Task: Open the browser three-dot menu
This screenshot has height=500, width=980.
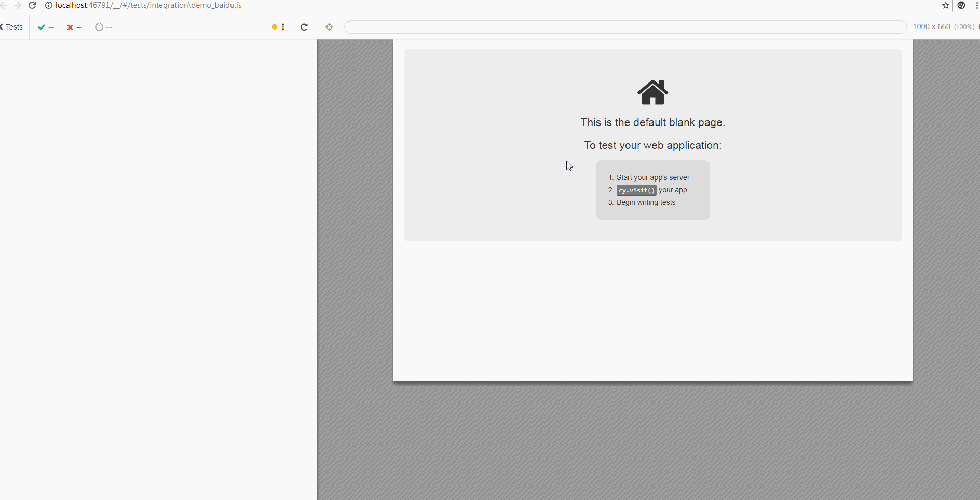Action: tap(976, 5)
